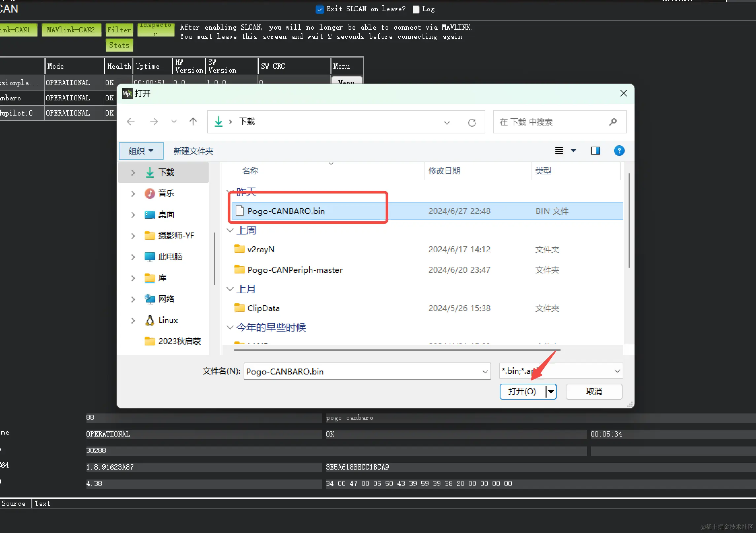The height and width of the screenshot is (533, 756).
Task: Collapse the 上周 file group
Action: [230, 230]
